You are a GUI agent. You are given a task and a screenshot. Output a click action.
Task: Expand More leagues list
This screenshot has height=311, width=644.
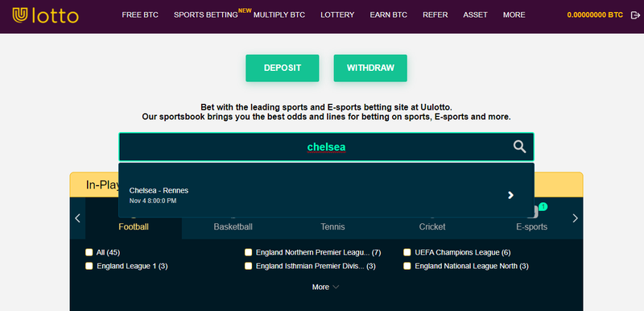326,287
